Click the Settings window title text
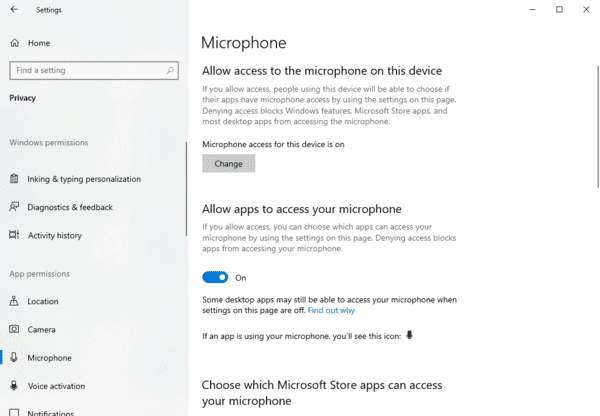This screenshot has height=416, width=600. click(x=49, y=10)
